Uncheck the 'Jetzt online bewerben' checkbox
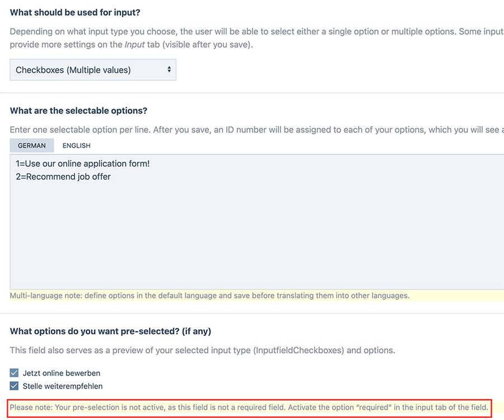Screen dimensions: 504x420 click(x=15, y=373)
